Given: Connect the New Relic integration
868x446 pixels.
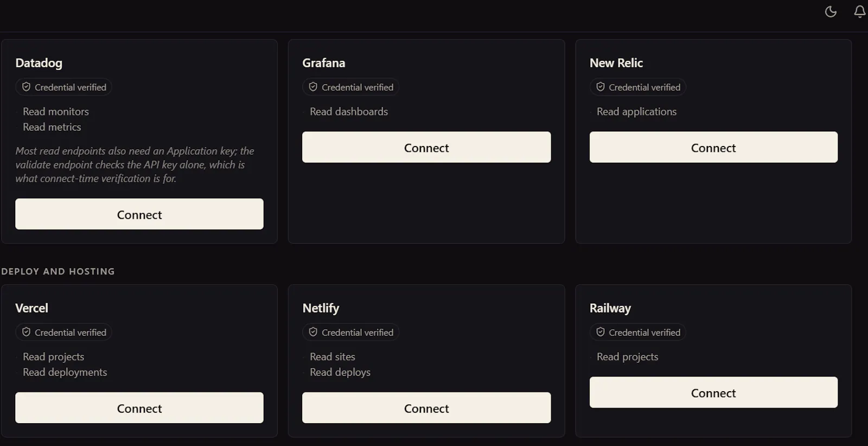Looking at the screenshot, I should pos(713,147).
